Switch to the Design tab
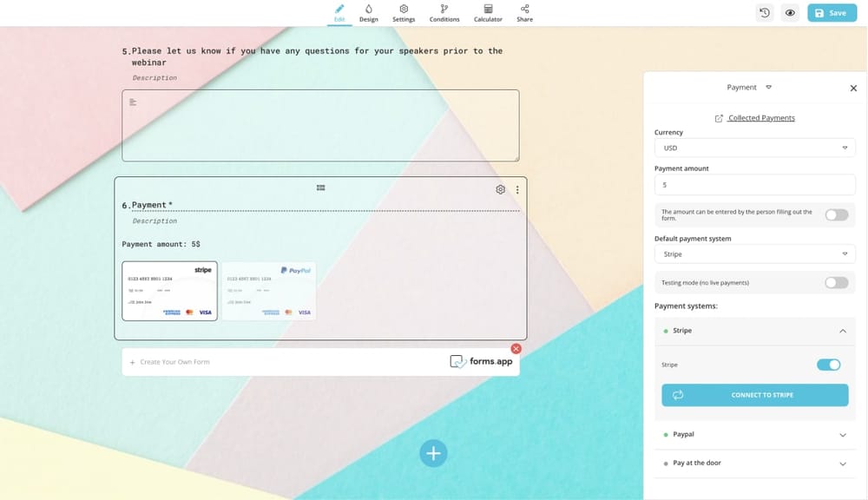Viewport: 868px width, 500px height. pyautogui.click(x=369, y=13)
